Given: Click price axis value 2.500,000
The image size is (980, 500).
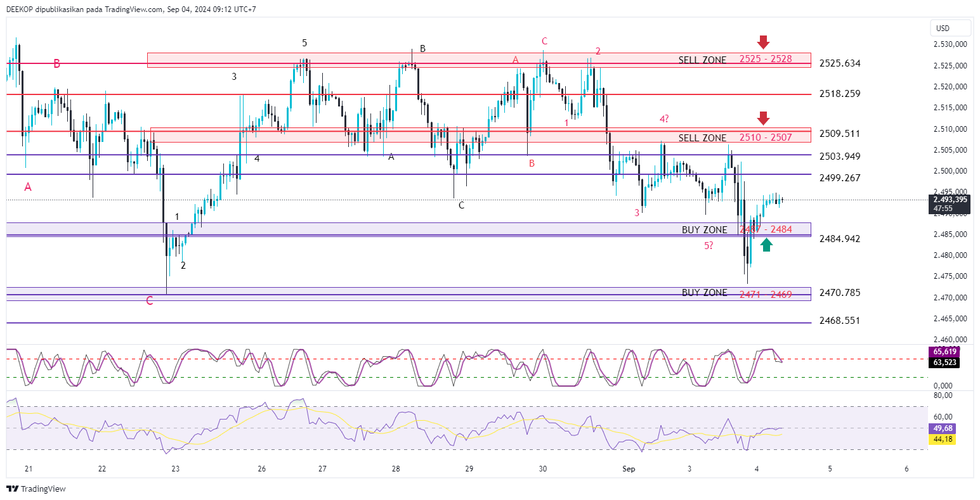Looking at the screenshot, I should (950, 171).
